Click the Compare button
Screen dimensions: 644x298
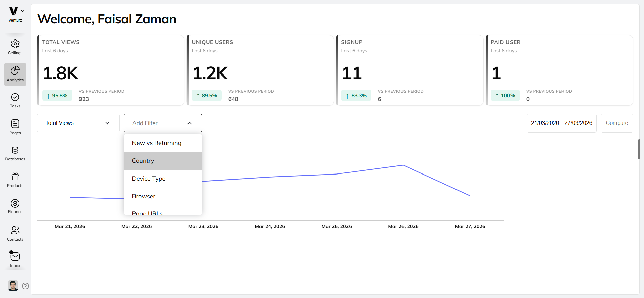[x=616, y=123]
